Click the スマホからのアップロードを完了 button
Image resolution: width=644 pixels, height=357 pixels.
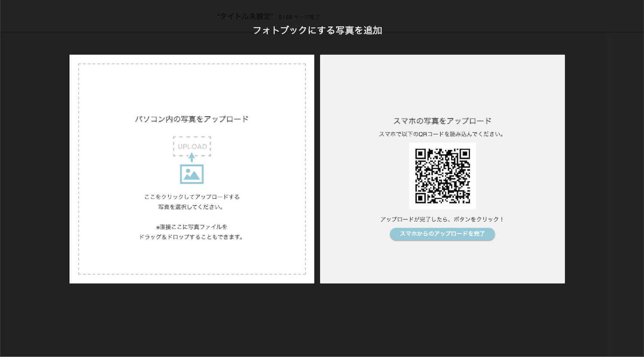[442, 234]
